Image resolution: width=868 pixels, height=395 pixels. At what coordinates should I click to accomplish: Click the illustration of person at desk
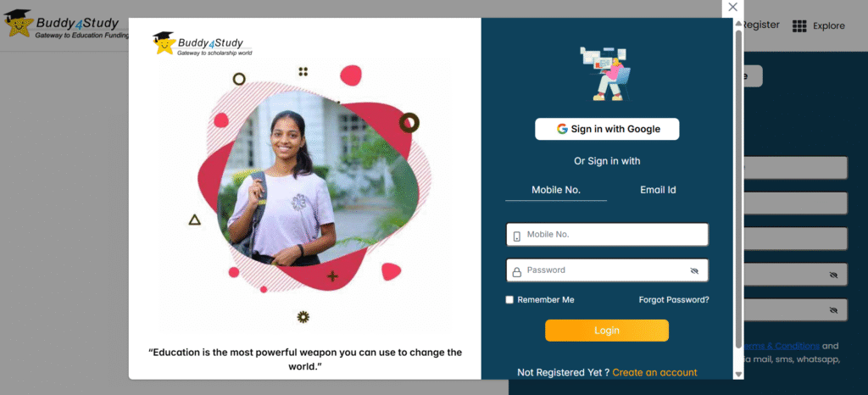point(605,74)
